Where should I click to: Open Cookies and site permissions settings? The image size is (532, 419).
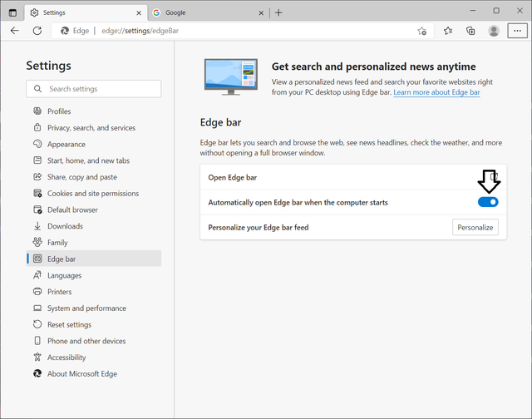pos(94,194)
